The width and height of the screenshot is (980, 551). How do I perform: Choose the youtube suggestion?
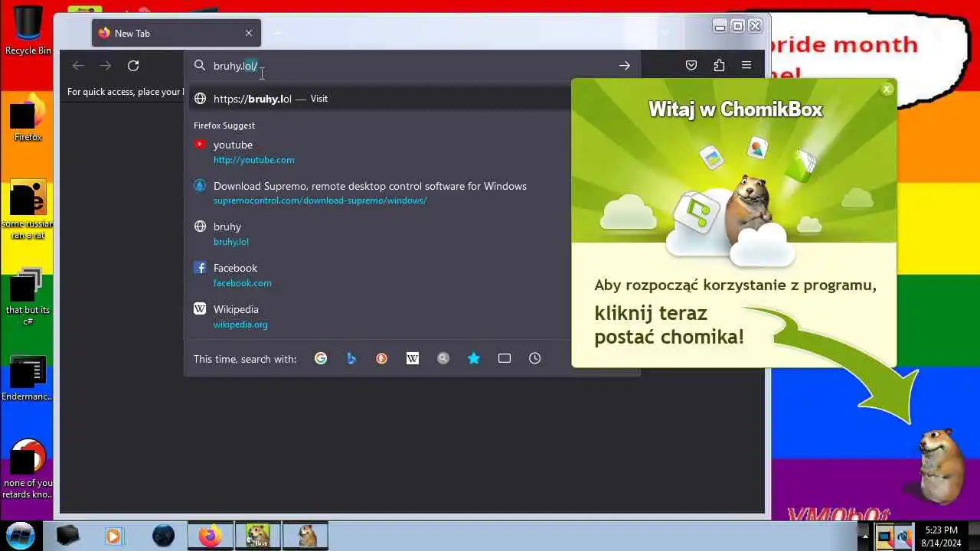click(x=379, y=152)
